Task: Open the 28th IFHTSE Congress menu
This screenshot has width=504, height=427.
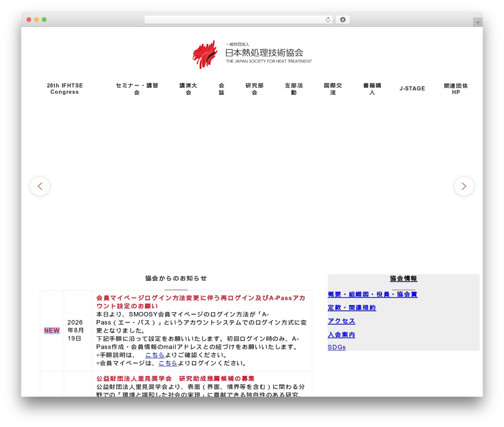Action: tap(65, 89)
